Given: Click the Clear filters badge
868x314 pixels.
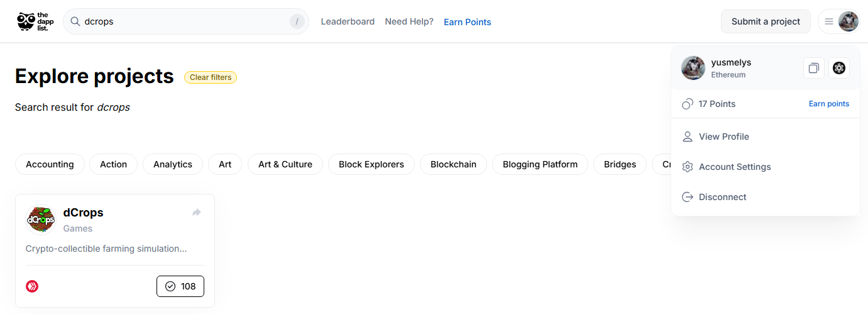Looking at the screenshot, I should pos(211,77).
